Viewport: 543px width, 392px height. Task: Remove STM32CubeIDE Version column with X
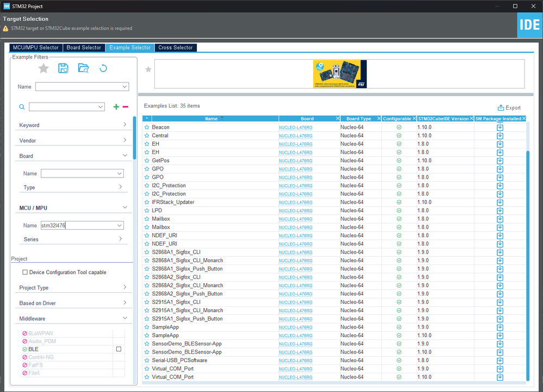click(471, 118)
